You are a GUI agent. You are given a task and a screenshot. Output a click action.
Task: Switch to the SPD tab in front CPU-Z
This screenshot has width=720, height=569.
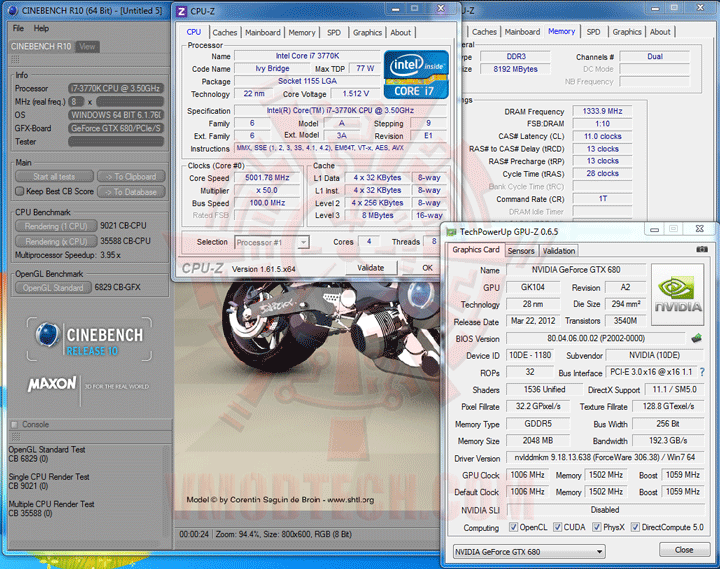(x=334, y=33)
